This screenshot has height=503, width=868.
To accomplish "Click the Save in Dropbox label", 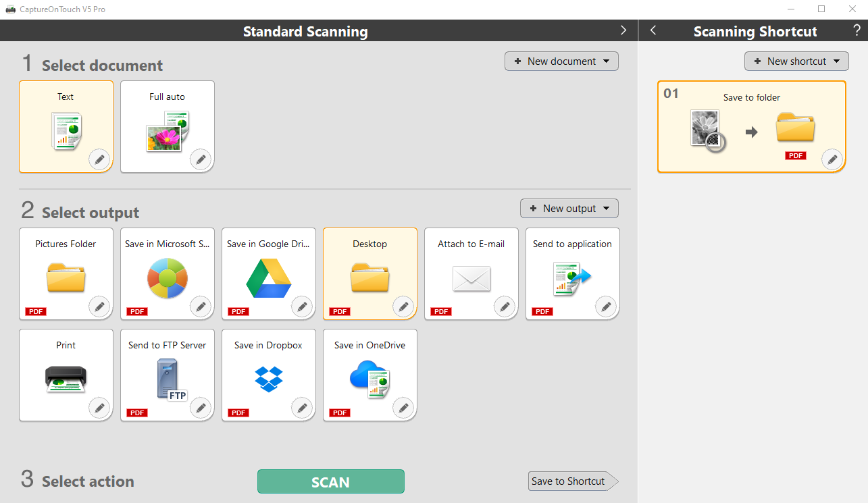I will (269, 345).
